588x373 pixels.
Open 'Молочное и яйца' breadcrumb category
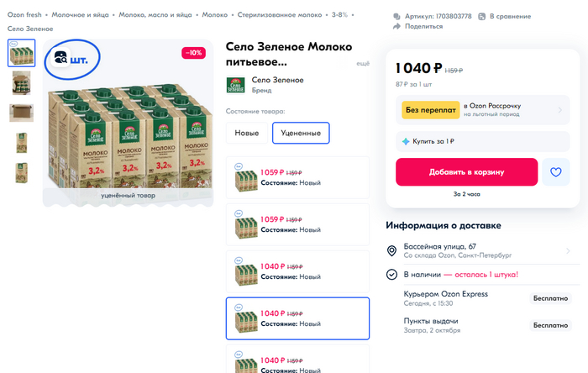click(x=81, y=15)
